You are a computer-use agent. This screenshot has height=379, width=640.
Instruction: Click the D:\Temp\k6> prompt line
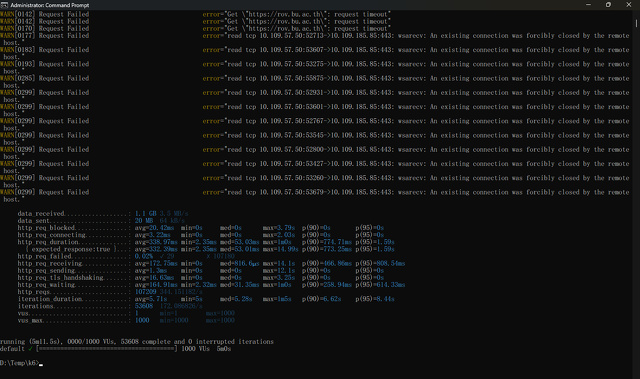(21, 363)
